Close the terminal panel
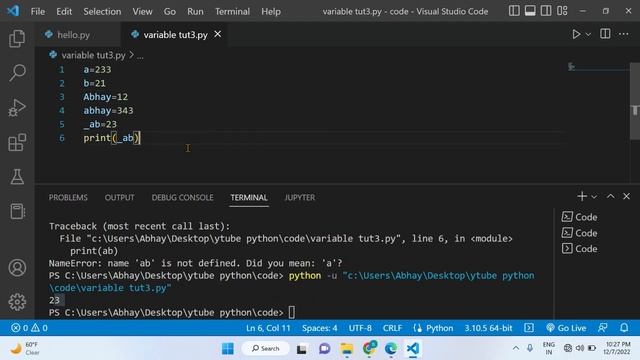Viewport: 640px width, 360px height. (627, 196)
